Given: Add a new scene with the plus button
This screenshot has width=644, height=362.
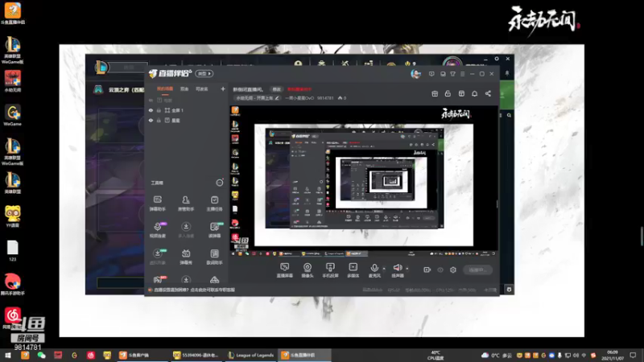Looking at the screenshot, I should [x=223, y=88].
